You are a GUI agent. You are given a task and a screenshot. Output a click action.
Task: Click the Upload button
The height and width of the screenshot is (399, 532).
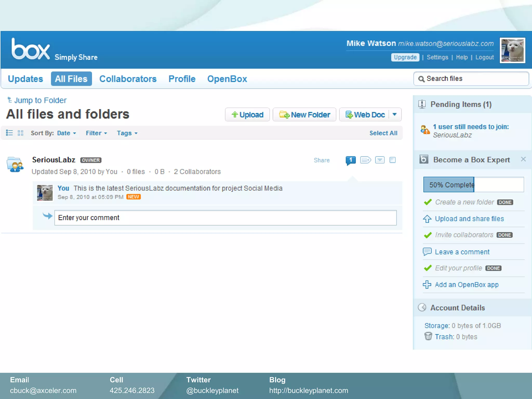coord(247,115)
